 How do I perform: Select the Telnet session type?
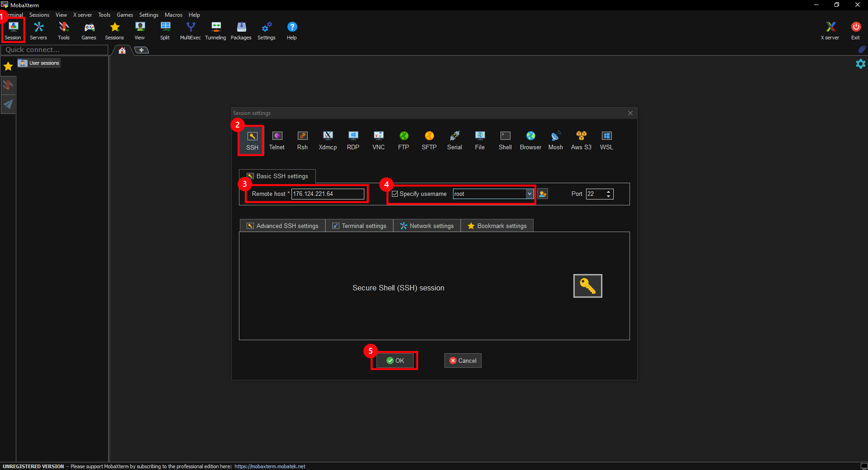pos(277,141)
